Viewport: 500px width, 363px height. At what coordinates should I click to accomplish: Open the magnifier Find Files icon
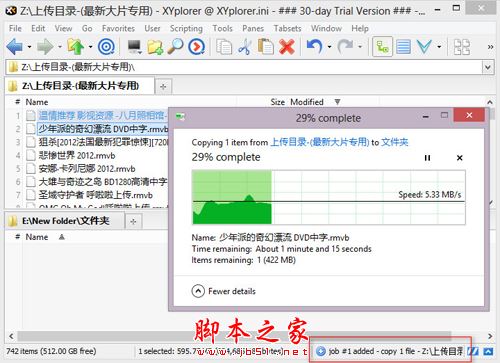pos(175,47)
